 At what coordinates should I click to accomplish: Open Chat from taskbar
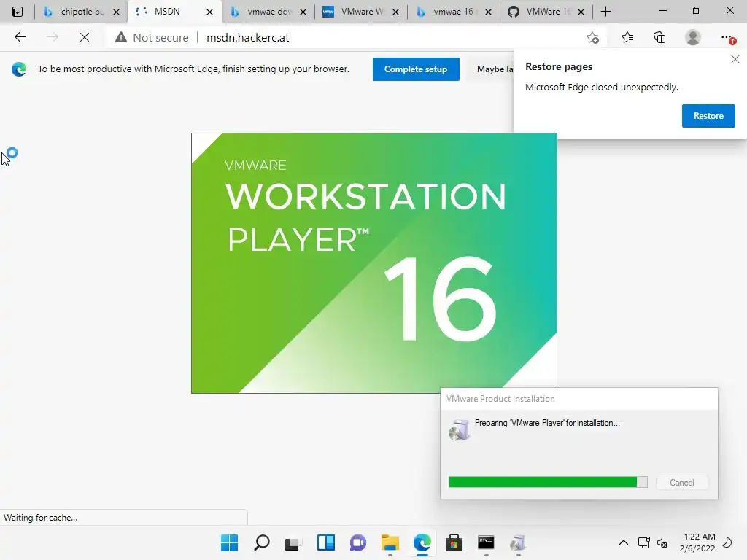click(357, 542)
